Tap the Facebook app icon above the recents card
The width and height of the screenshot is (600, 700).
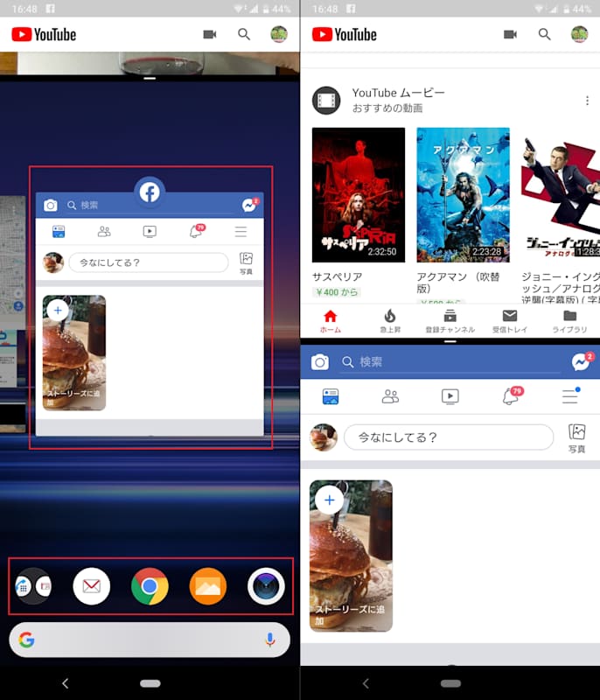(x=150, y=192)
